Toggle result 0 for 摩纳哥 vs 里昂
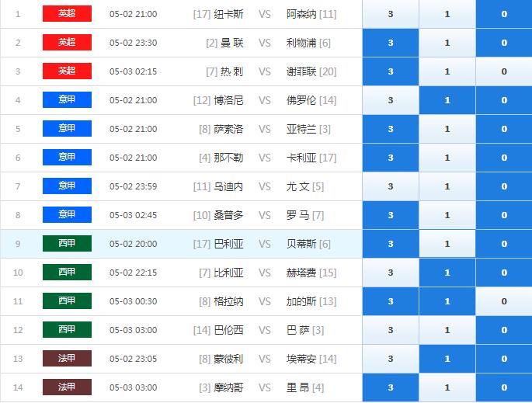This screenshot has height=403, width=532. click(x=504, y=387)
